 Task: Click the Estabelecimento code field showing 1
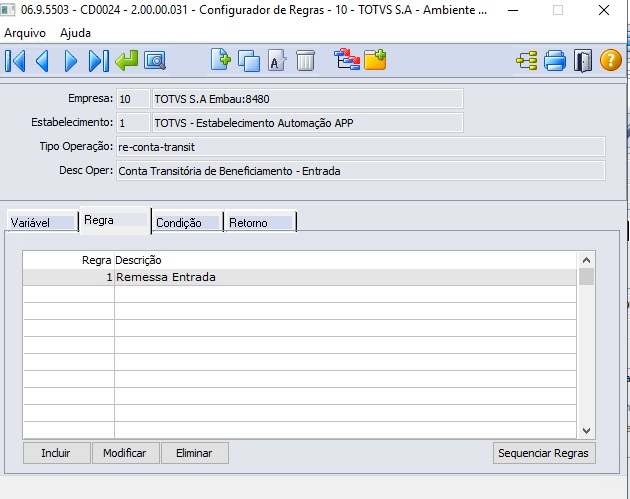[133, 123]
